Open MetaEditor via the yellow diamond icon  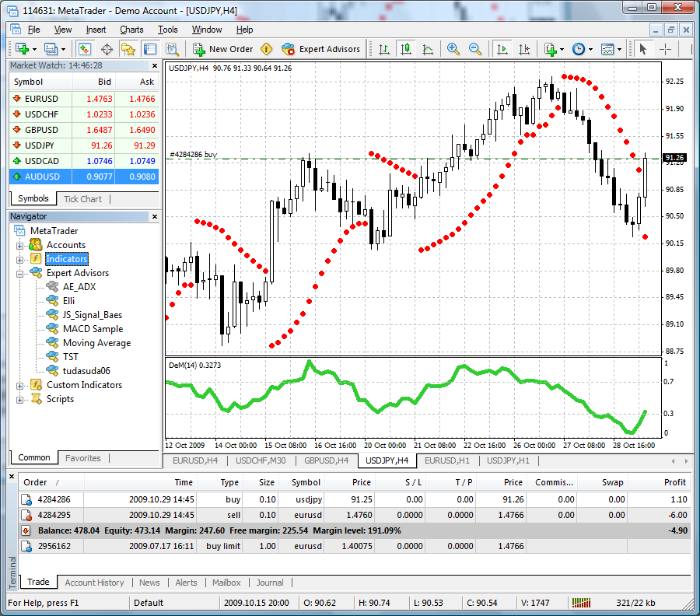(x=266, y=49)
